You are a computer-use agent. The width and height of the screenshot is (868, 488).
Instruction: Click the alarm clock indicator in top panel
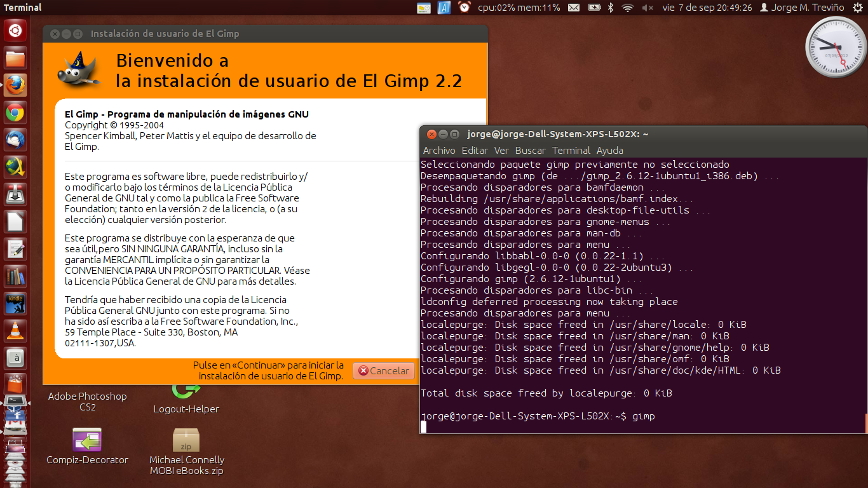point(465,8)
